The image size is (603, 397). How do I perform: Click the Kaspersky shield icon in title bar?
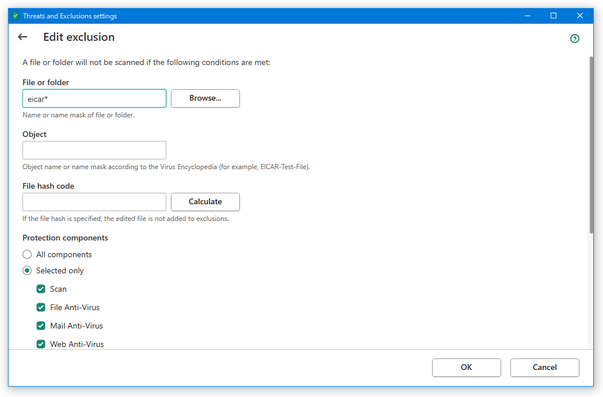(15, 16)
